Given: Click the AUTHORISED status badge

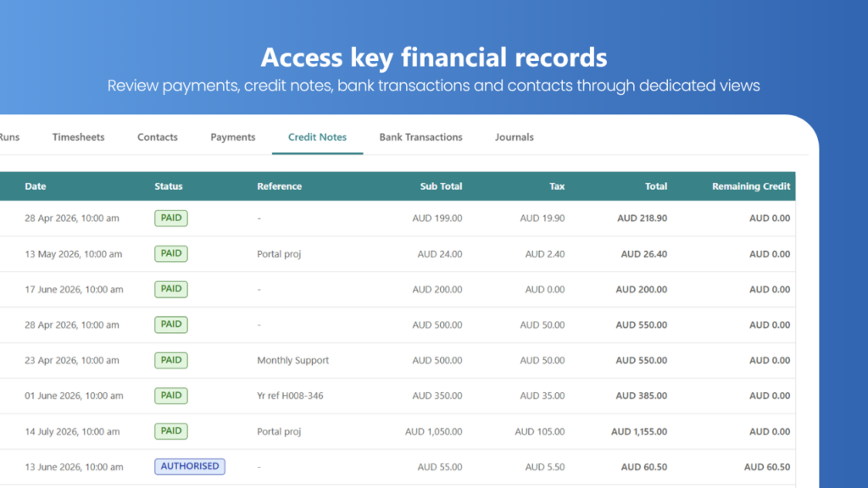Looking at the screenshot, I should click(x=190, y=467).
